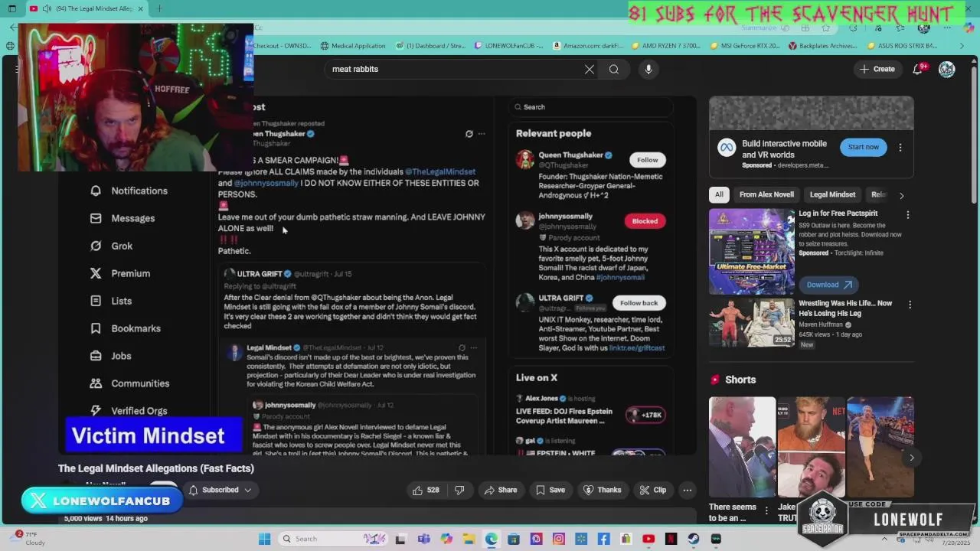Open @johnnysosmally mention link in post
Viewport: 980px width, 551px height.
266,183
